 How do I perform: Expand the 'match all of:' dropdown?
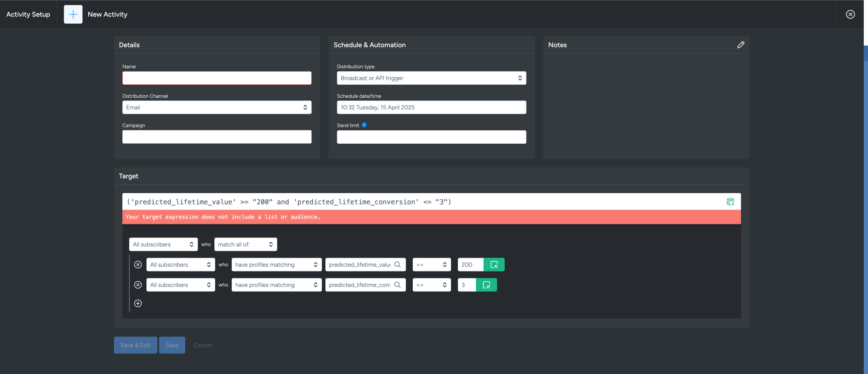(x=245, y=245)
